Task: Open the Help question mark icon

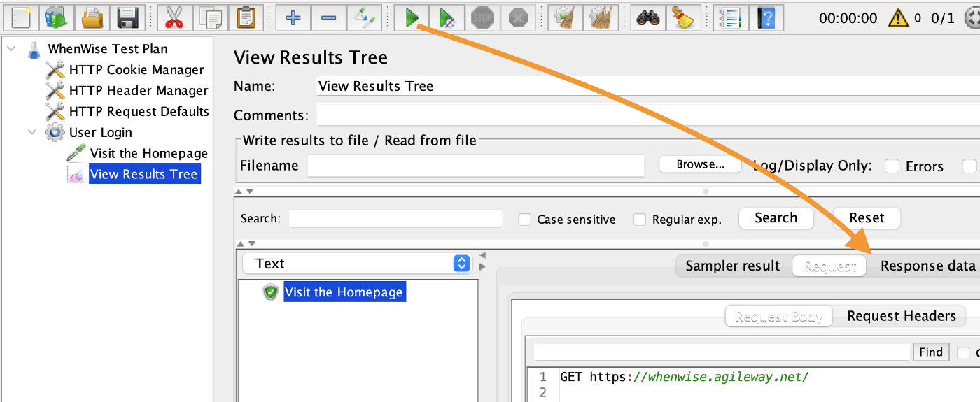Action: [x=766, y=17]
